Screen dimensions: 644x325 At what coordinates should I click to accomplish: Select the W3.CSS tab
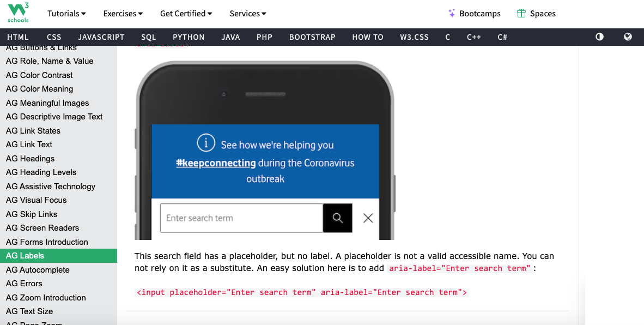414,37
